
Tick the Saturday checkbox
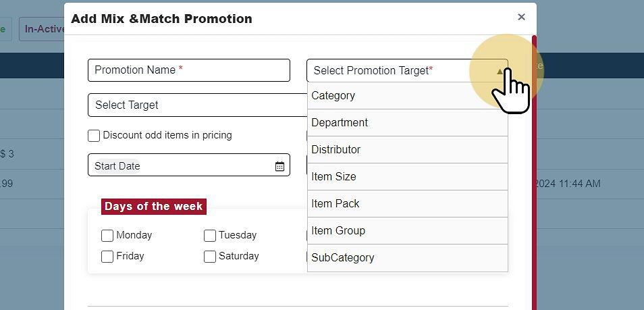[x=210, y=257]
